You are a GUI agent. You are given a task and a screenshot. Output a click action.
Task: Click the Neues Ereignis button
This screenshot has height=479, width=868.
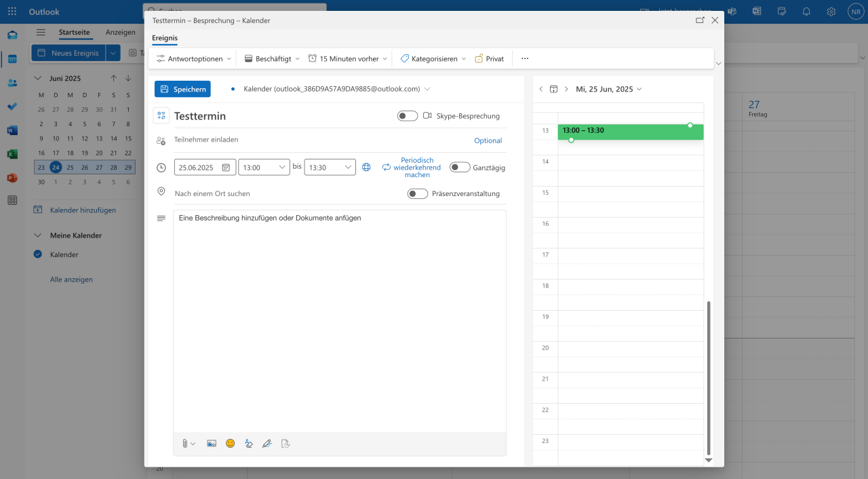click(x=69, y=53)
